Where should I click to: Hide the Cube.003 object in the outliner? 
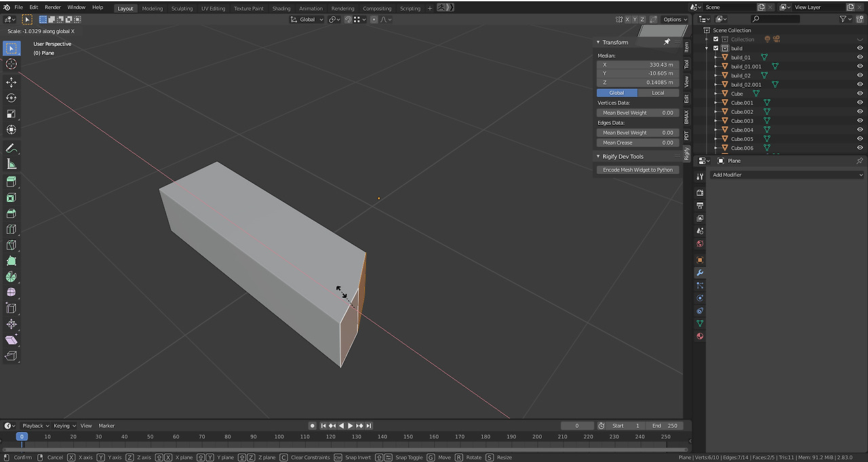coord(860,120)
